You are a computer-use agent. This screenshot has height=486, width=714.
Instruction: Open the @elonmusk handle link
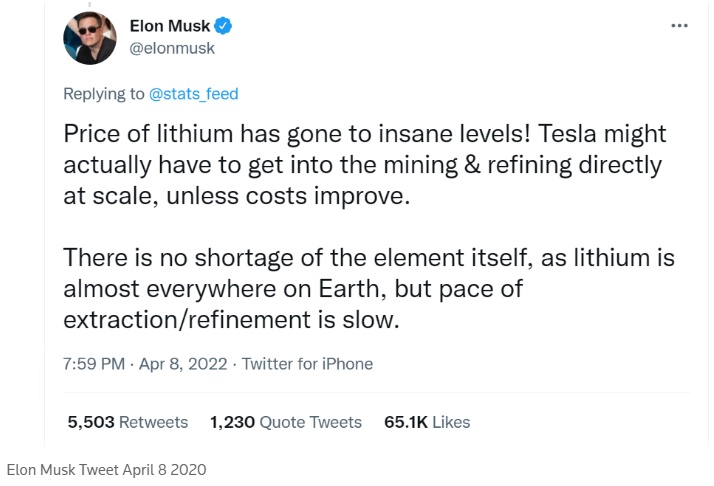point(172,48)
